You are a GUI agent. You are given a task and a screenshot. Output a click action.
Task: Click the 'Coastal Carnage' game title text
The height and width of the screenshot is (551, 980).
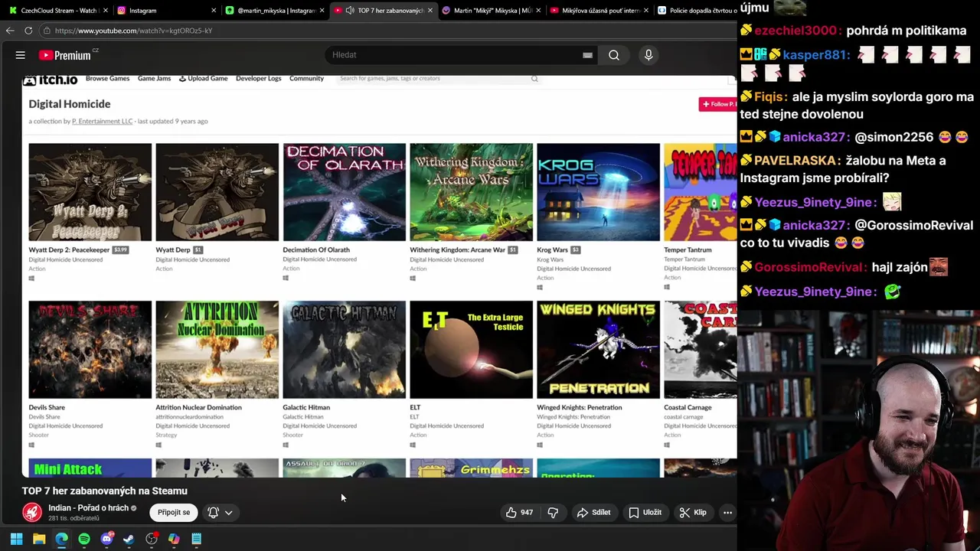pos(688,408)
